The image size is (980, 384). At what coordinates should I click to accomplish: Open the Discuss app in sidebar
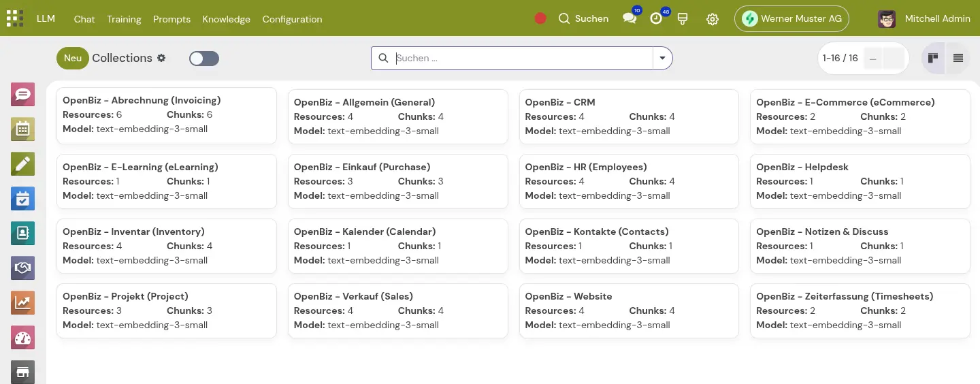point(22,94)
